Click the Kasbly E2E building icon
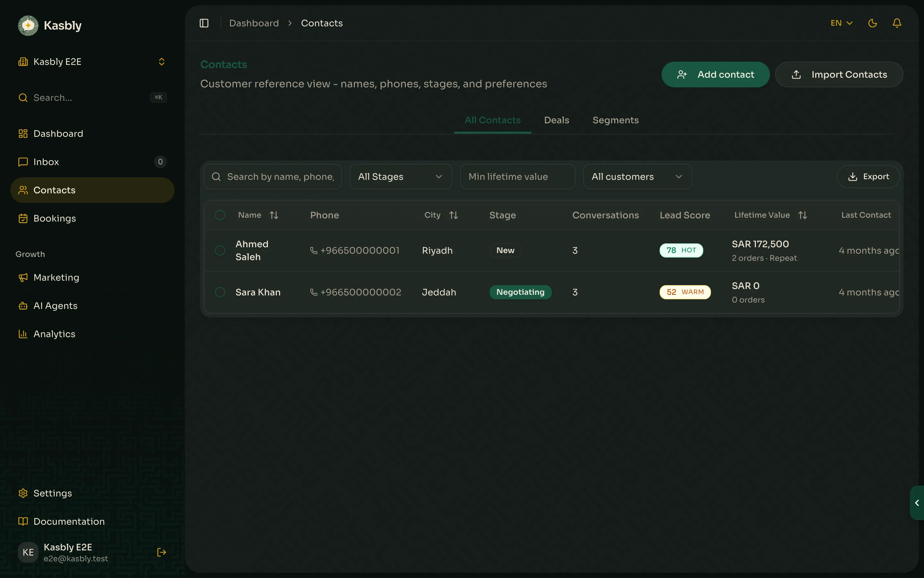 coord(23,62)
